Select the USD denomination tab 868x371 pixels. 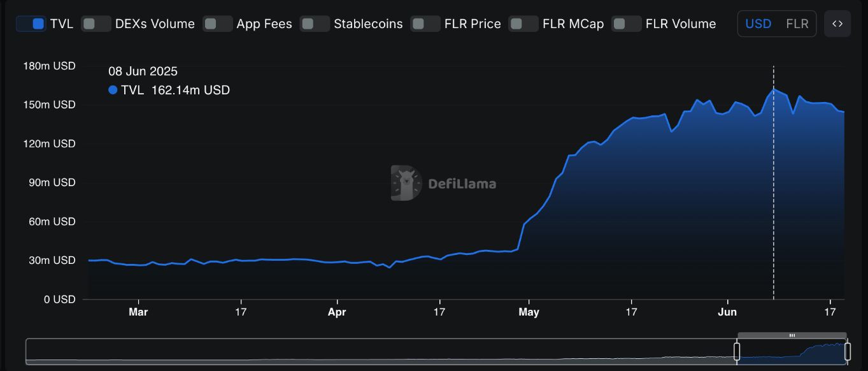point(758,24)
